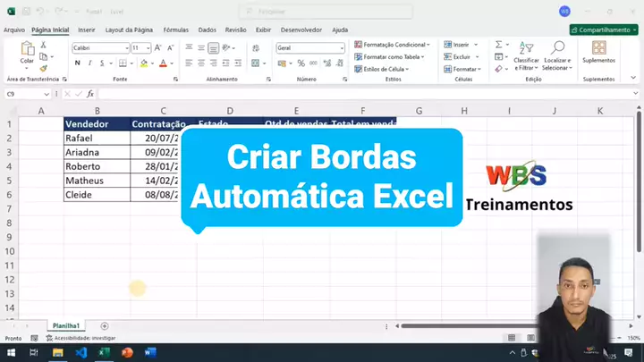Click the Clear eraser icon
The height and width of the screenshot is (362, 644).
point(498,69)
